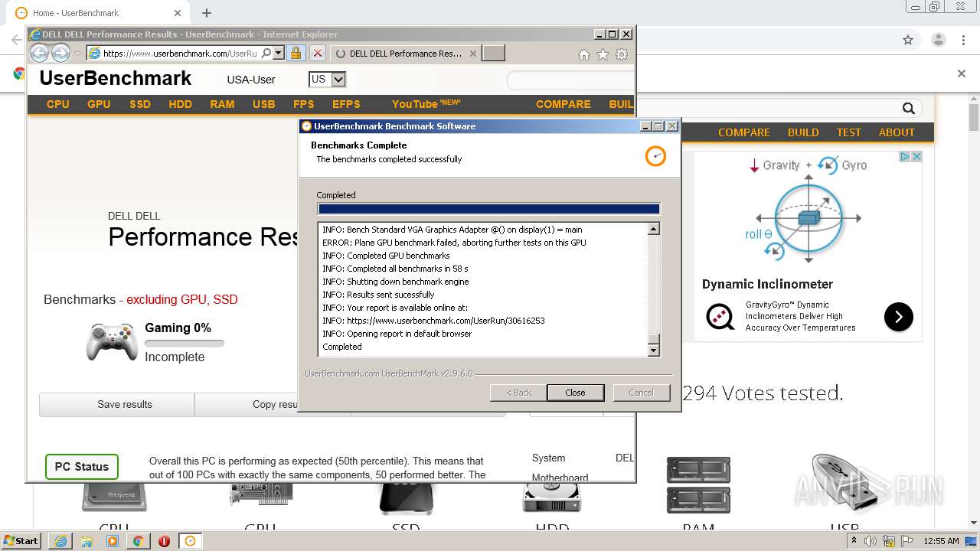Open the IE Favorites star icon

pyautogui.click(x=603, y=54)
